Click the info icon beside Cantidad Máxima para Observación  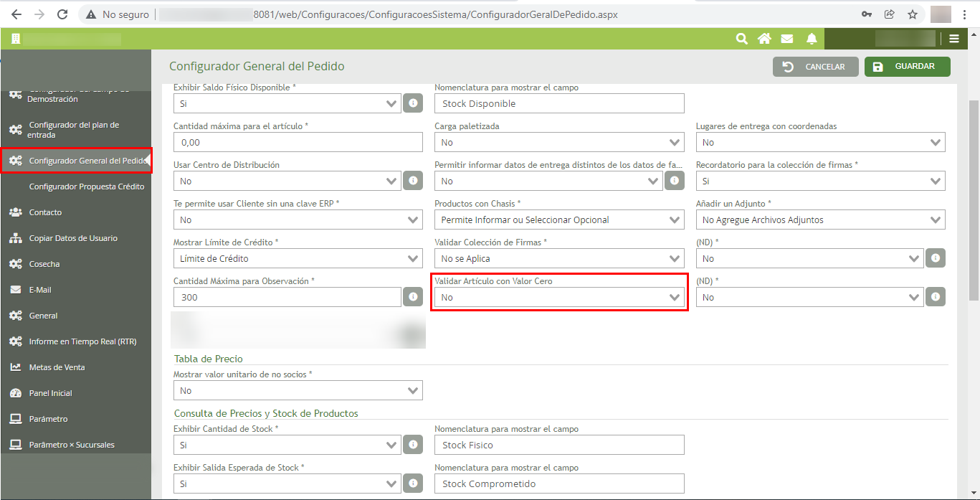pos(413,297)
